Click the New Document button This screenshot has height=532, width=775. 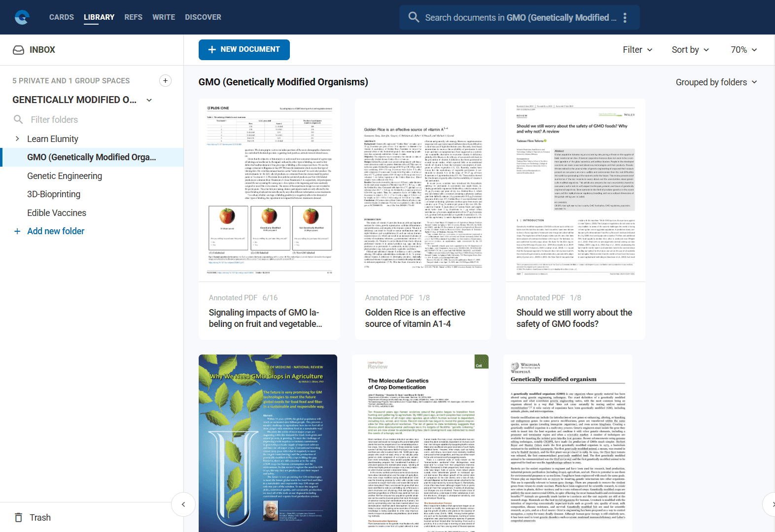click(x=244, y=50)
